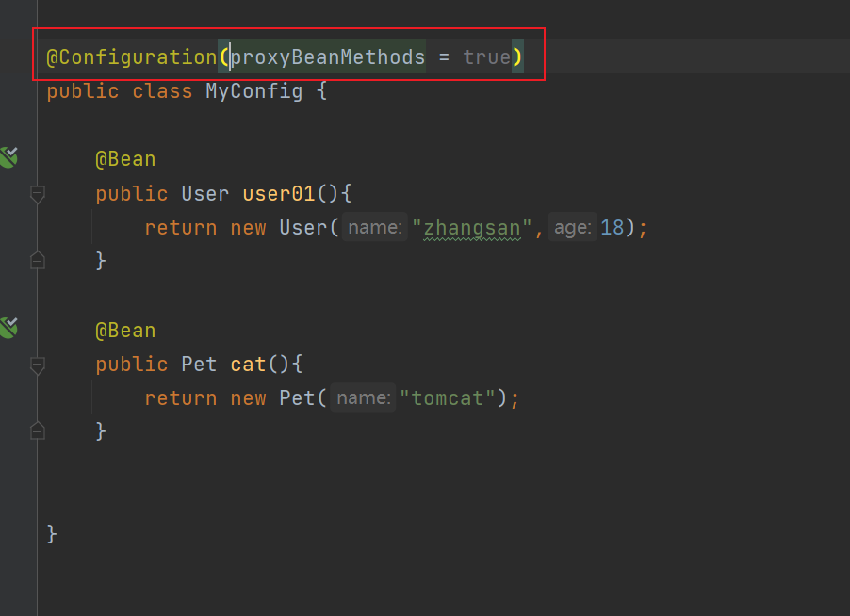Image resolution: width=850 pixels, height=616 pixels.
Task: Select the class name MyConfig
Action: pos(253,90)
